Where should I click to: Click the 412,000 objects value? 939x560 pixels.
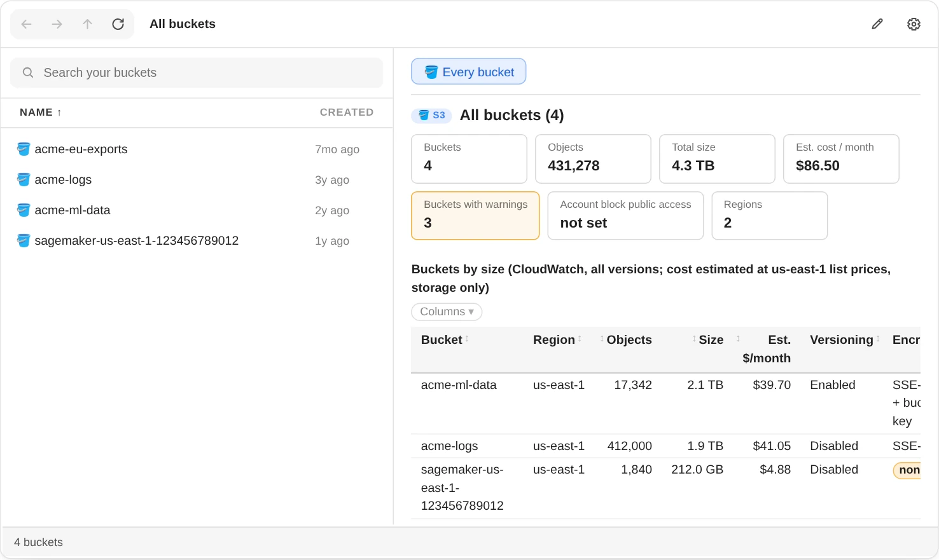630,446
